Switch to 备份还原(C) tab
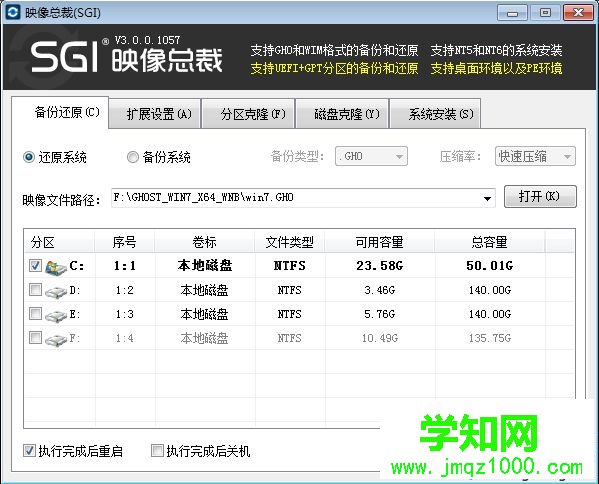The height and width of the screenshot is (484, 599). pos(60,113)
